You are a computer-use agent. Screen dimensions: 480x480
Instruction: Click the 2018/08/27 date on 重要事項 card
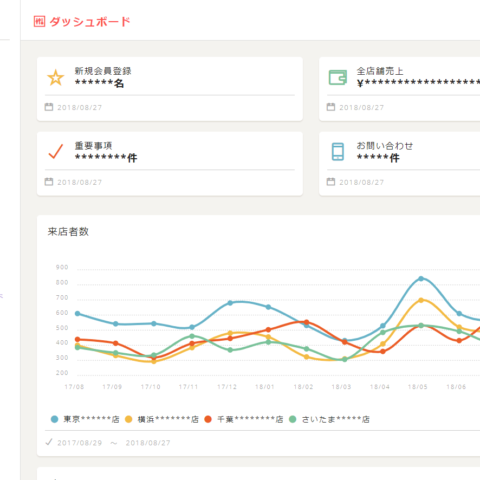80,182
